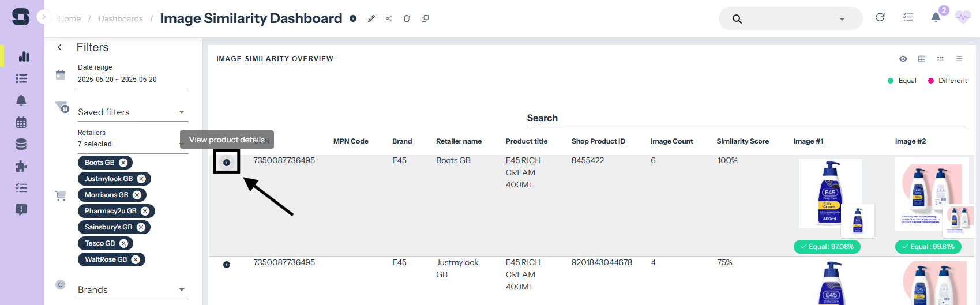Screen dimensions: 980x305
Task: Toggle the Different legend item
Action: [948, 81]
